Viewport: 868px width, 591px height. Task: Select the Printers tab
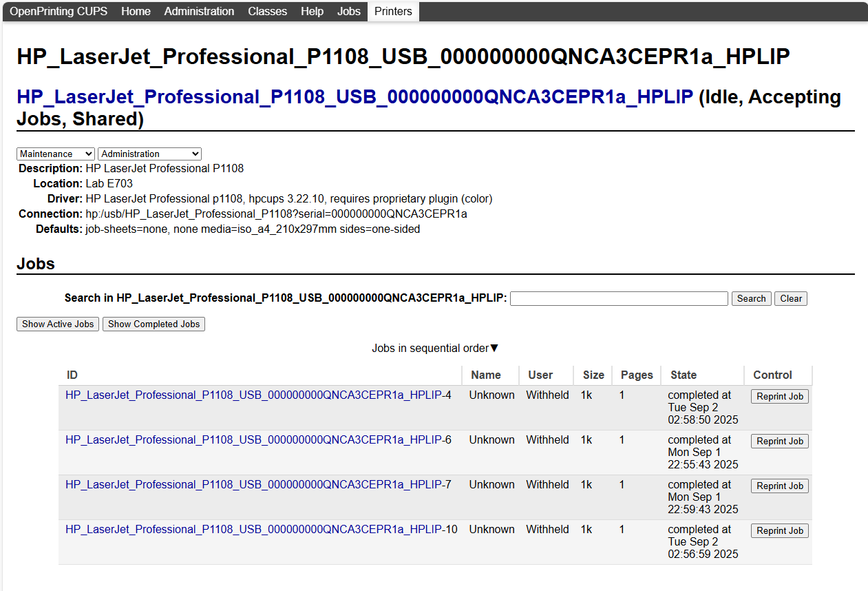[393, 12]
